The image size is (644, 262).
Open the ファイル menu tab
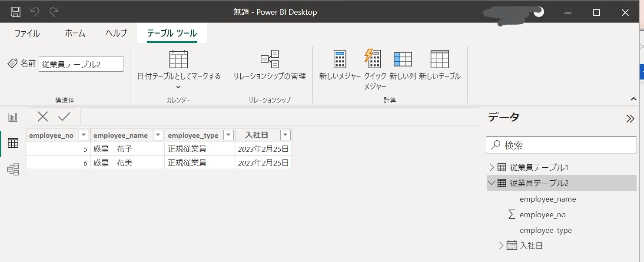point(27,33)
